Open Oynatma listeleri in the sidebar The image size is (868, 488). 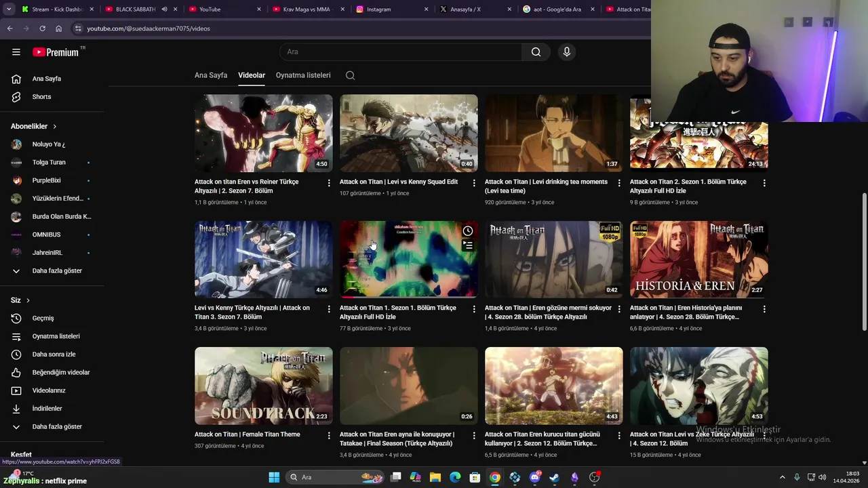52,336
